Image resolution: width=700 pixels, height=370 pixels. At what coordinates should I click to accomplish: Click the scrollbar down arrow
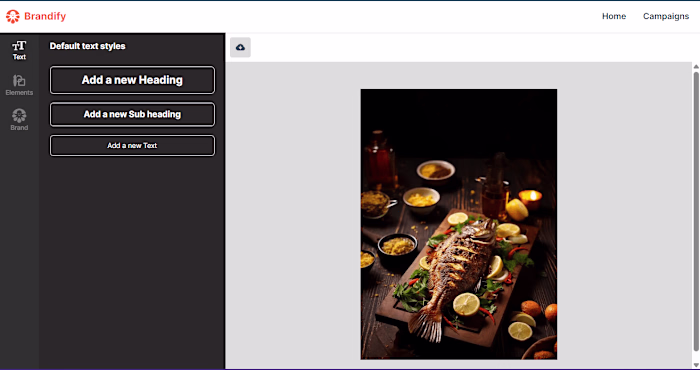696,365
